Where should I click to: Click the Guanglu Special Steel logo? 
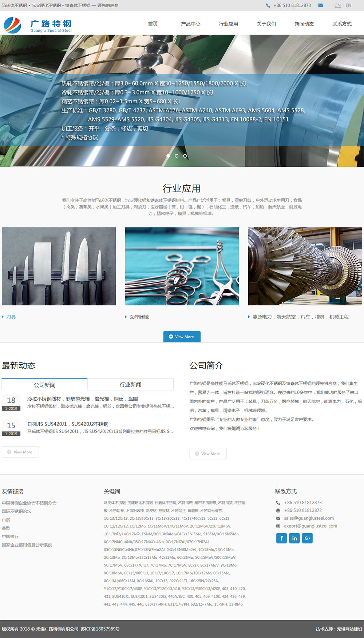click(37, 25)
